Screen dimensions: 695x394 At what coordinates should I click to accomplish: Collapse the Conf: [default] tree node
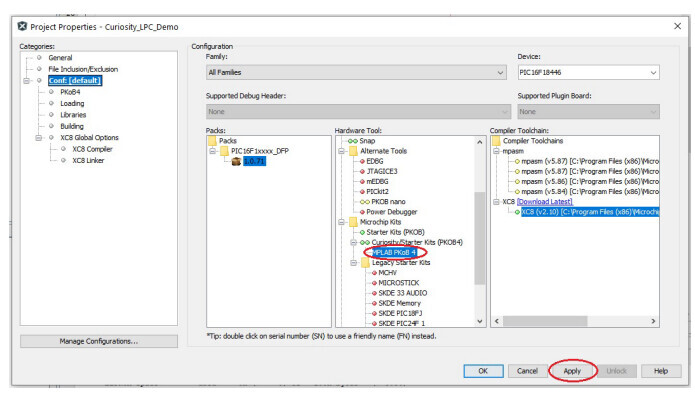tap(27, 81)
